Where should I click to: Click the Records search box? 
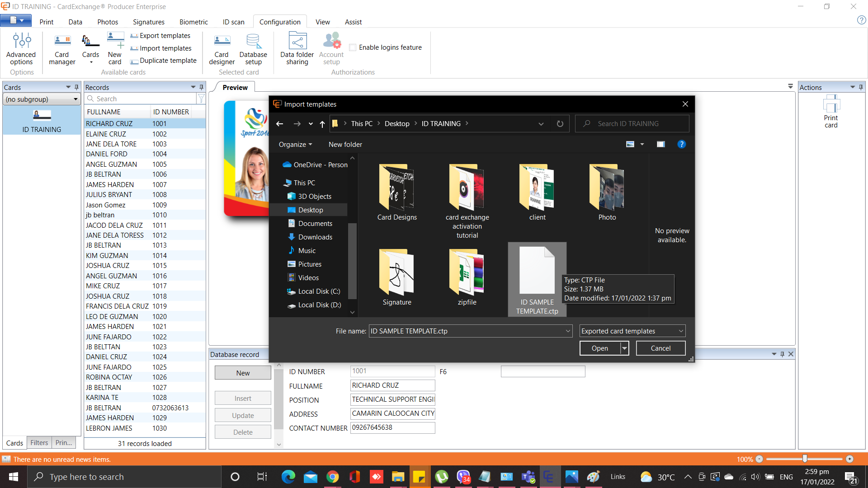[141, 99]
